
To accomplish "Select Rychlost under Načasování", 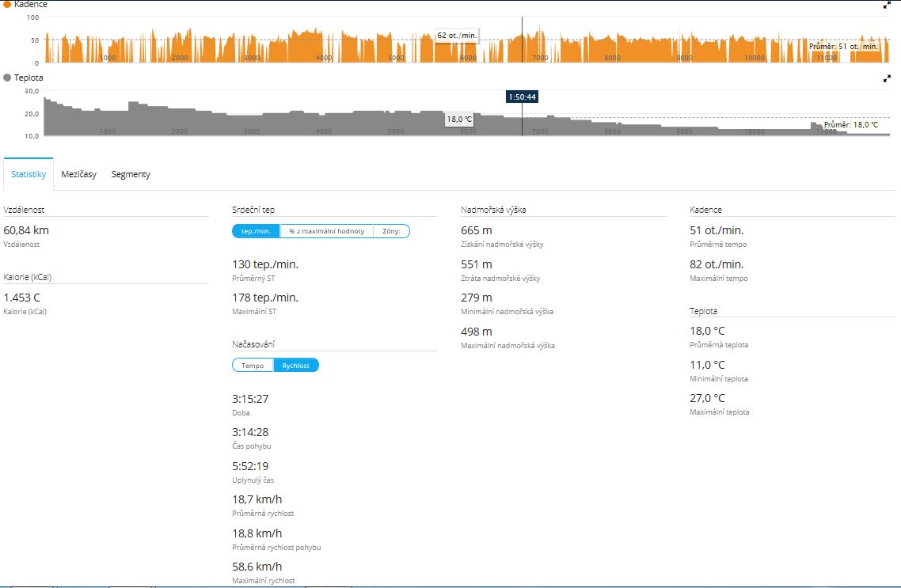I will click(x=296, y=366).
